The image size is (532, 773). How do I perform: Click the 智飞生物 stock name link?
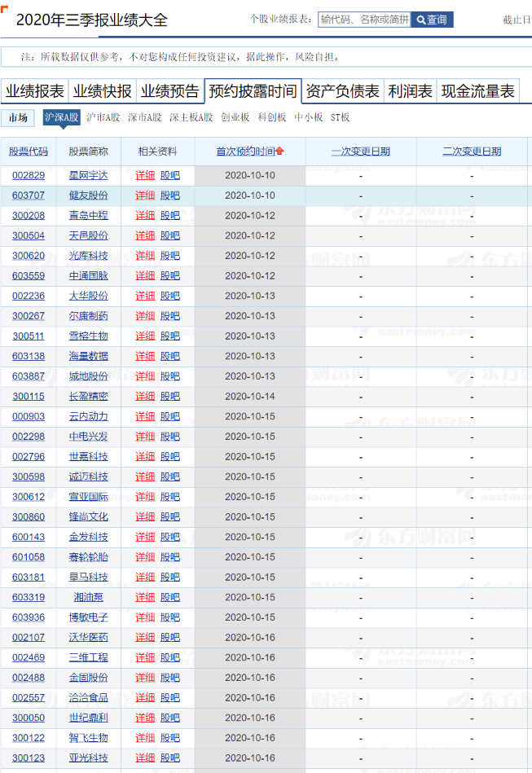click(88, 738)
